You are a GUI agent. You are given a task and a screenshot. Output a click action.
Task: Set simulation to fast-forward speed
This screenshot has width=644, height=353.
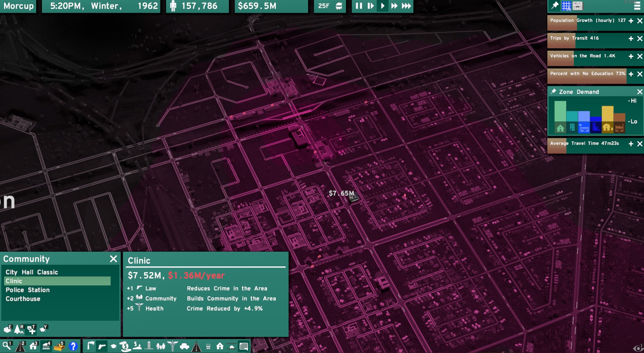[x=394, y=6]
